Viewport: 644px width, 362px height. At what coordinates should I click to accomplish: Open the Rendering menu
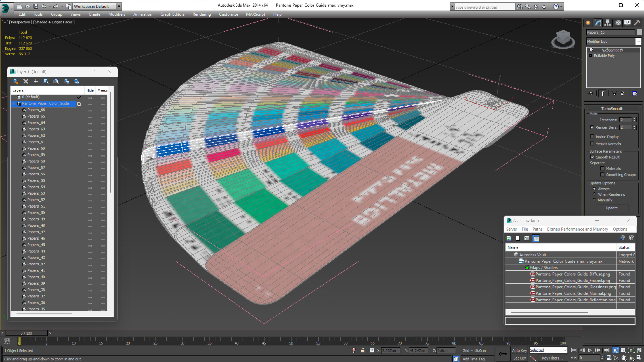click(x=202, y=14)
